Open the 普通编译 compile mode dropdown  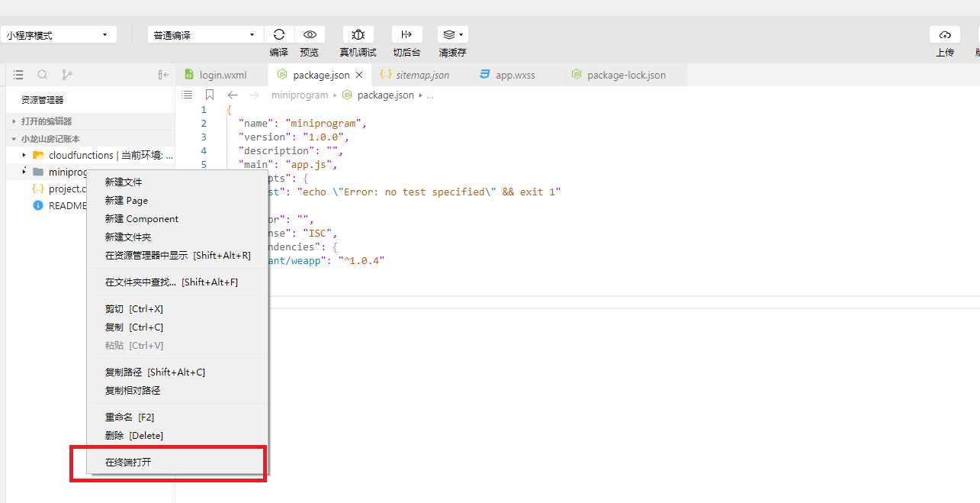(x=205, y=35)
